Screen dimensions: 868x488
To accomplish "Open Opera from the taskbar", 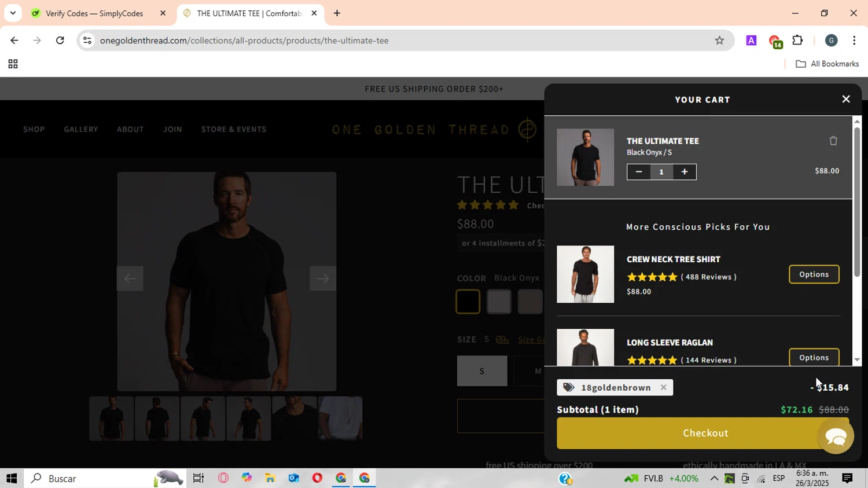I will point(317,479).
